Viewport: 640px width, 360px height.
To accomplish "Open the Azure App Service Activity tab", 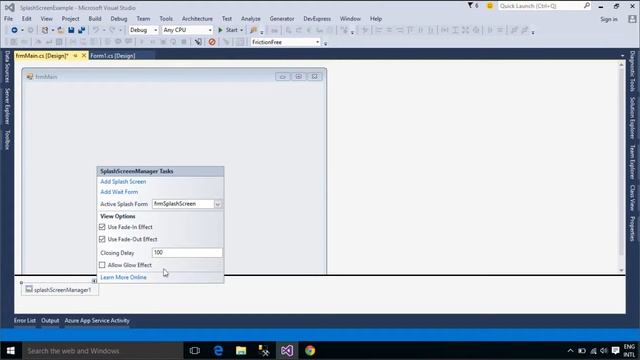I will pyautogui.click(x=97, y=321).
